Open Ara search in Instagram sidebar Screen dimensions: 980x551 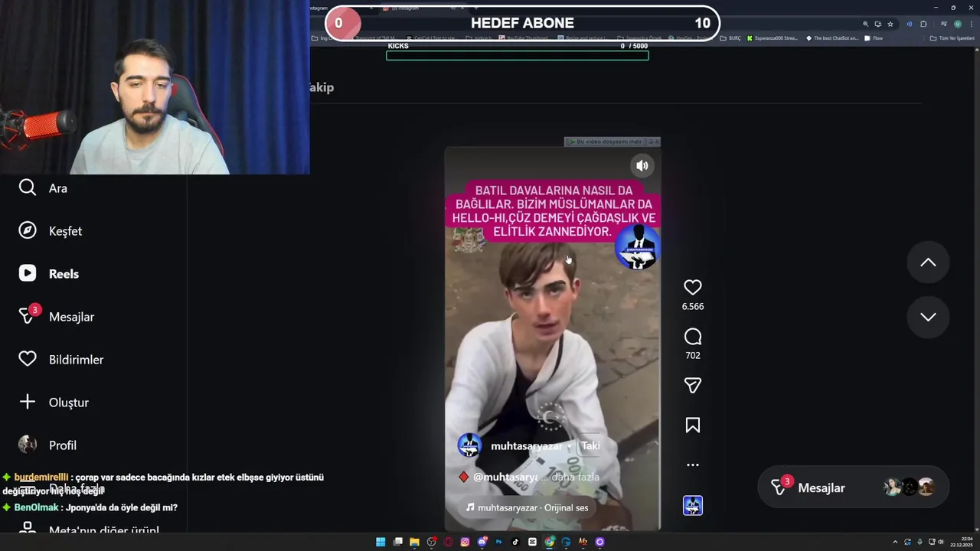tap(43, 188)
